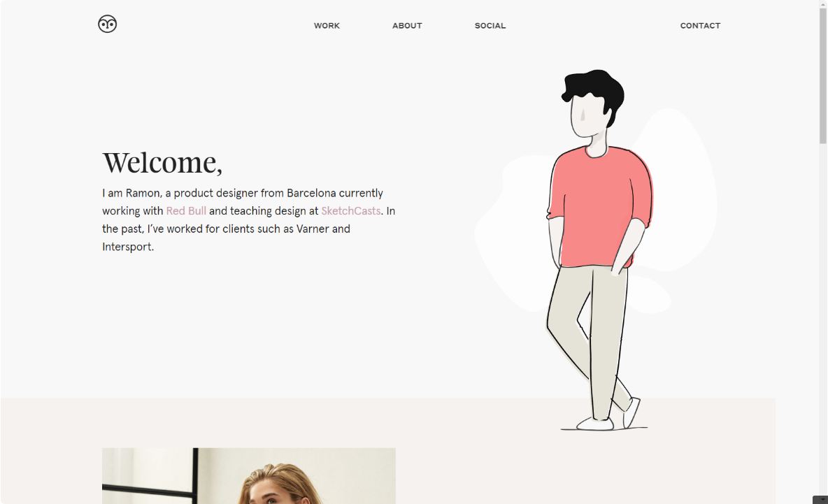Click the Welcome heading

coord(162,162)
